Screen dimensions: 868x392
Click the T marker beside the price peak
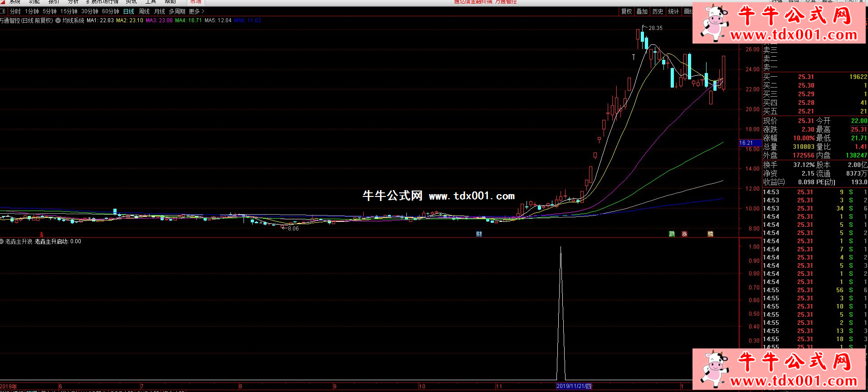click(x=634, y=57)
